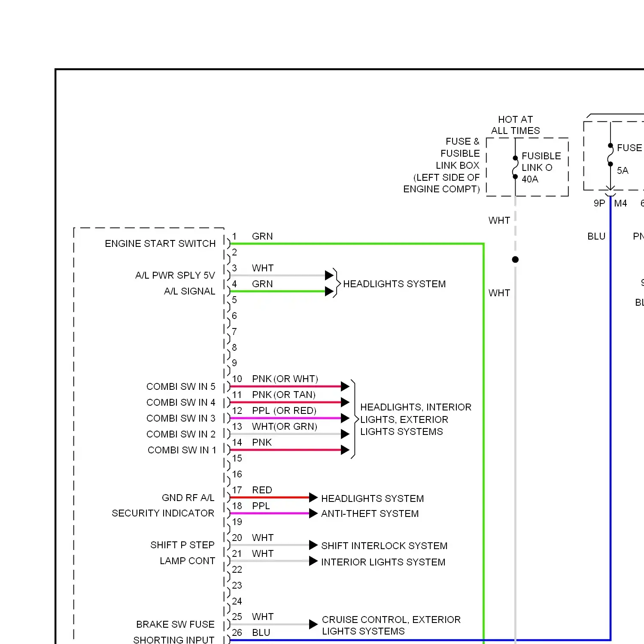Click the SHIFT INTERLOCK SYSTEM text
This screenshot has height=644, width=644.
tap(384, 546)
